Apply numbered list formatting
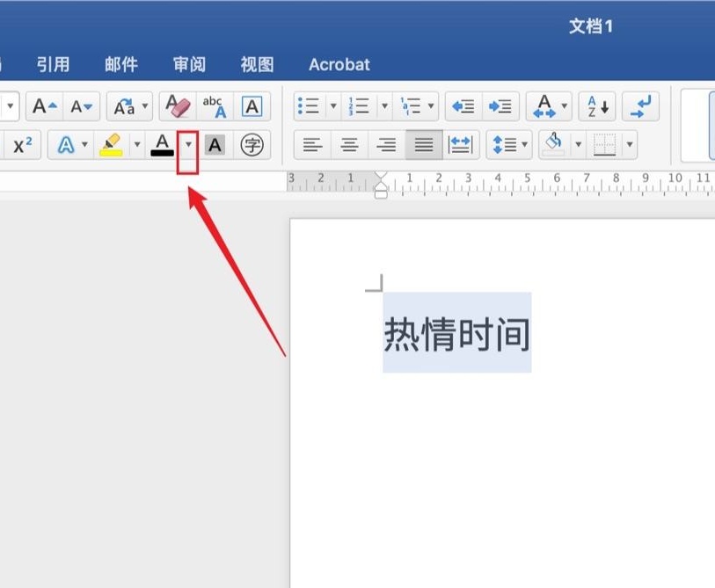The height and width of the screenshot is (588, 715). click(x=359, y=106)
